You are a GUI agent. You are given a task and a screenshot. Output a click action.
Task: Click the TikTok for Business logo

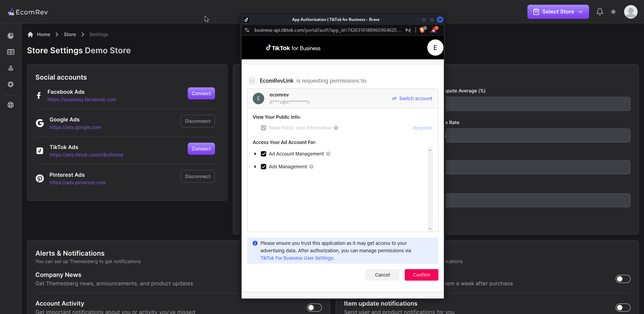pyautogui.click(x=293, y=48)
